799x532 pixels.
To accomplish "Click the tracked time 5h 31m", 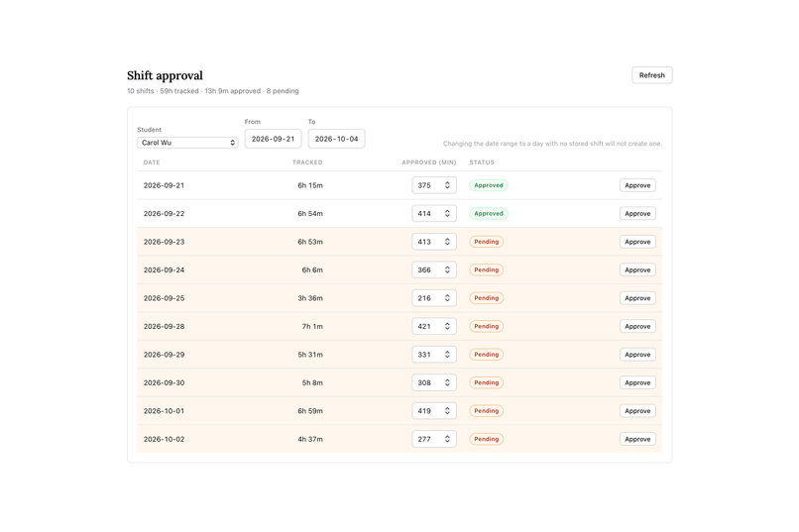I will click(310, 355).
